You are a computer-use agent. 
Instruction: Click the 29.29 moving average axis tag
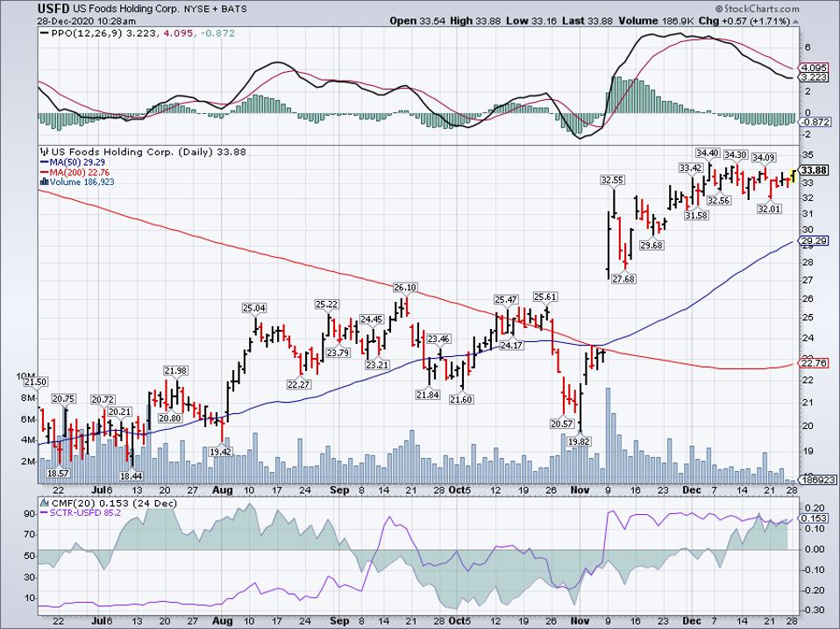[813, 241]
